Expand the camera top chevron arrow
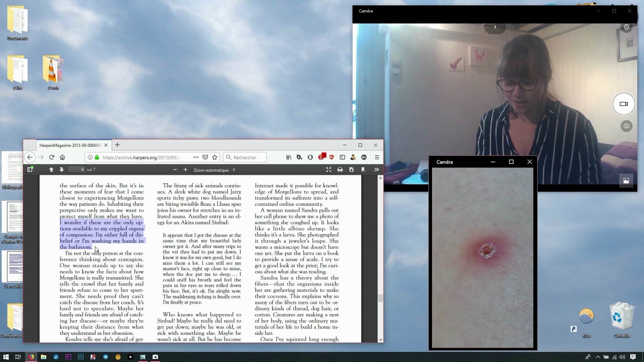This screenshot has height=362, width=644. coord(495,27)
